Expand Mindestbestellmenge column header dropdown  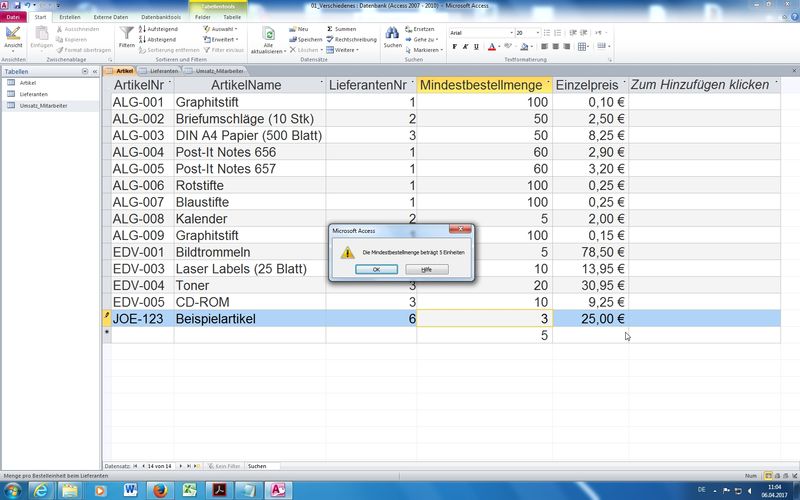[x=546, y=86]
